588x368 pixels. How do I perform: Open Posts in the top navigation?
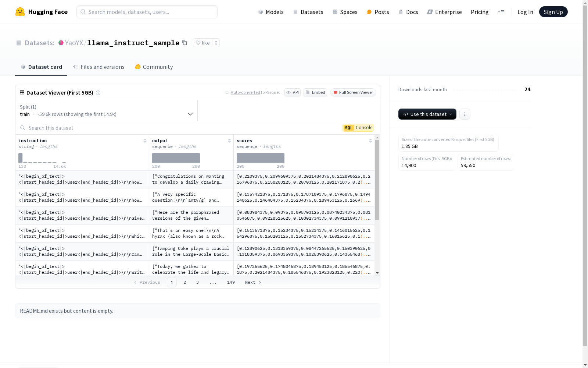click(378, 12)
